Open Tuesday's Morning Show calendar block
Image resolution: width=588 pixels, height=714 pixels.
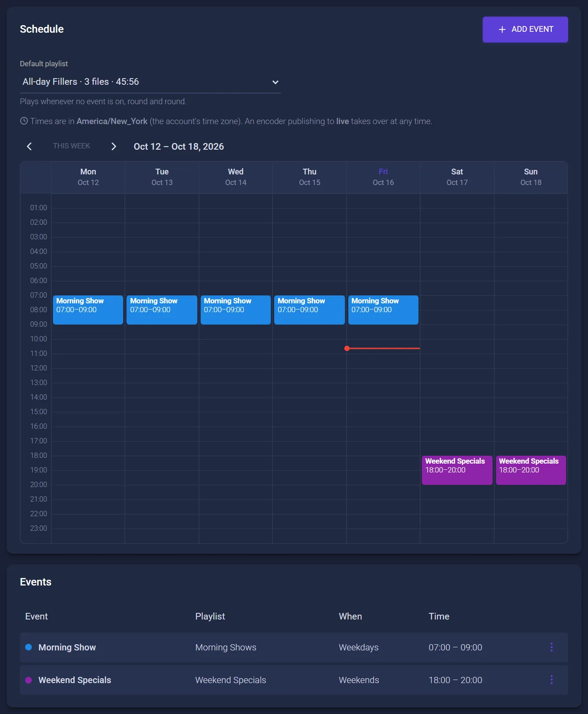162,310
